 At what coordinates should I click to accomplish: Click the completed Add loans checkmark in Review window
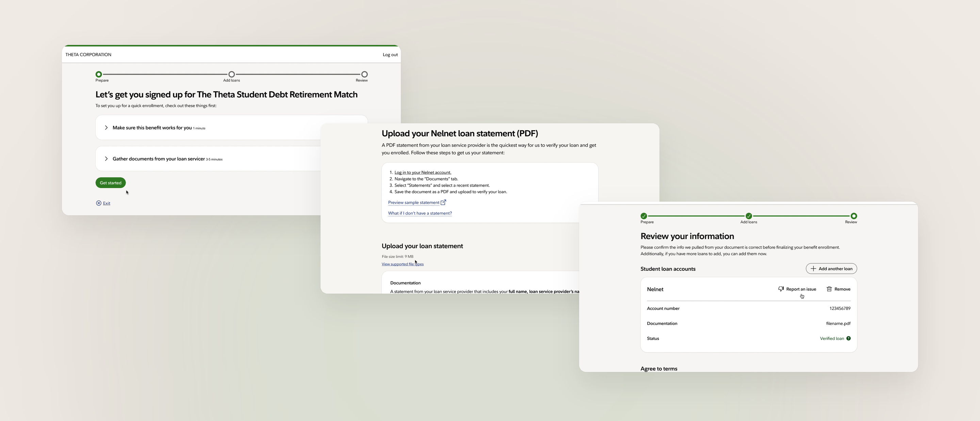pos(749,216)
